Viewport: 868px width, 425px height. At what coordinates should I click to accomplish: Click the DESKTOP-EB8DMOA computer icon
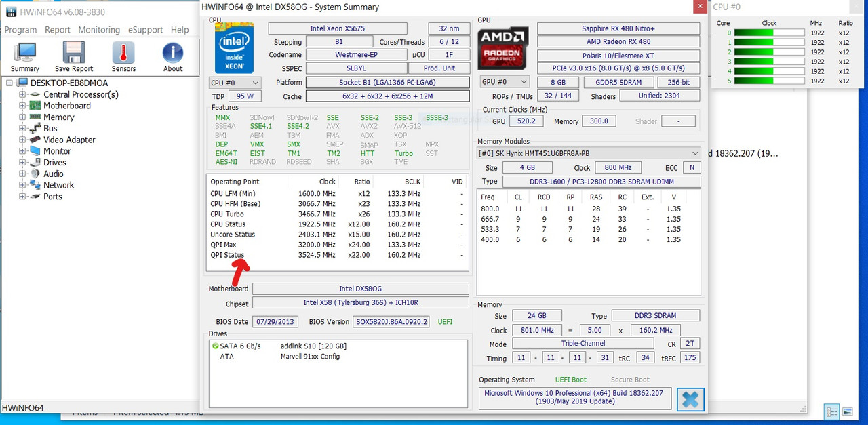click(x=22, y=83)
